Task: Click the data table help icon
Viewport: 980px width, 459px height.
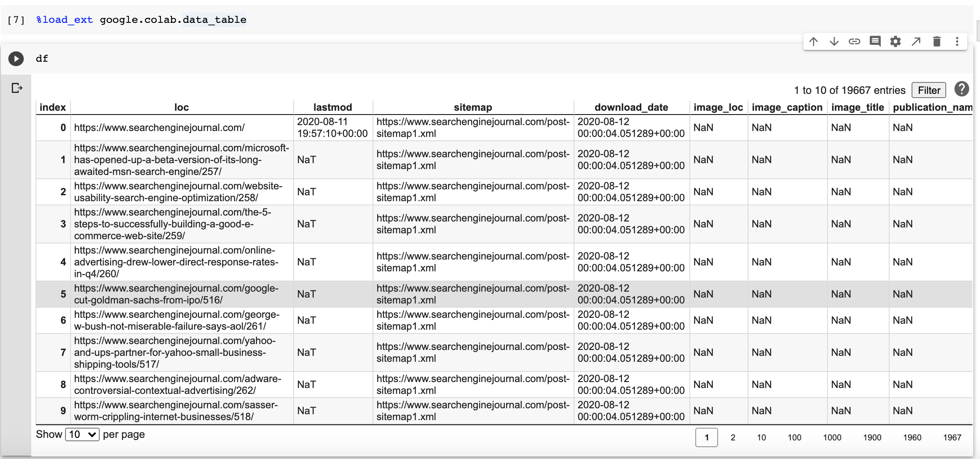Action: click(x=961, y=89)
